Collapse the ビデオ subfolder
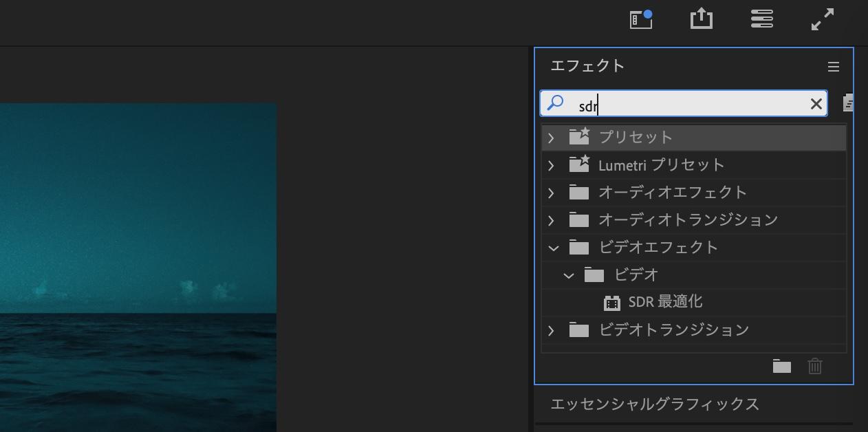Screen dimensions: 868x432 click(568, 275)
